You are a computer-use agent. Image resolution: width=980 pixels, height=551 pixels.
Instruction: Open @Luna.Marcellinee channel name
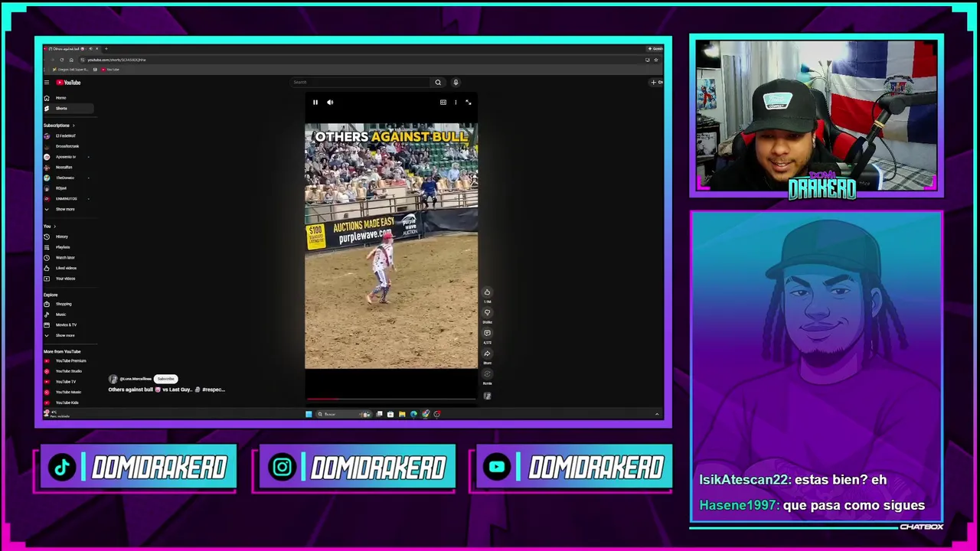pos(136,379)
